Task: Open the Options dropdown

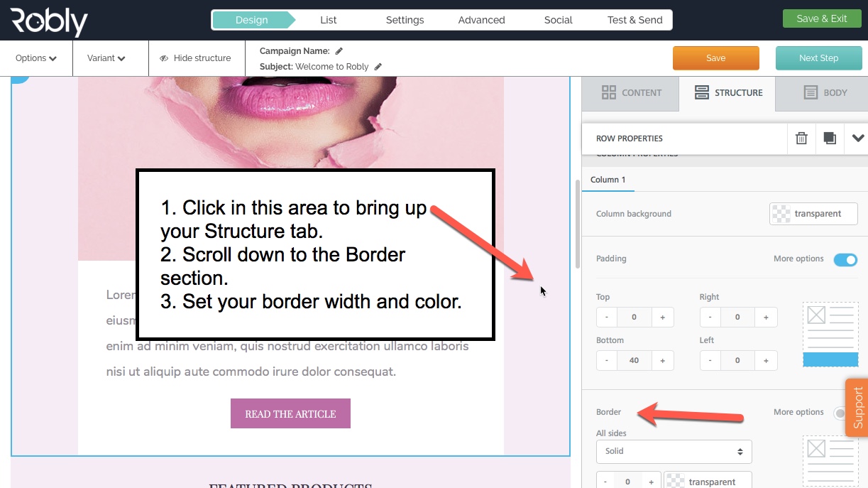Action: pos(34,58)
